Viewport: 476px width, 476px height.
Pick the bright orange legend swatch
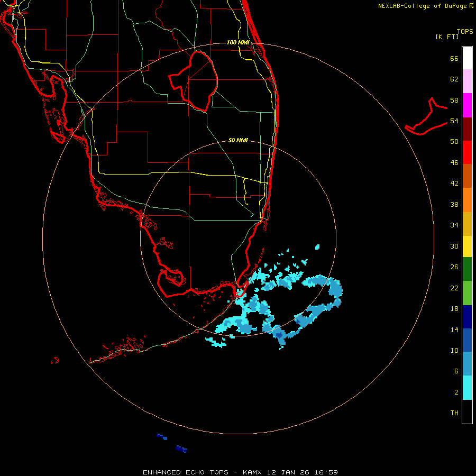click(467, 200)
